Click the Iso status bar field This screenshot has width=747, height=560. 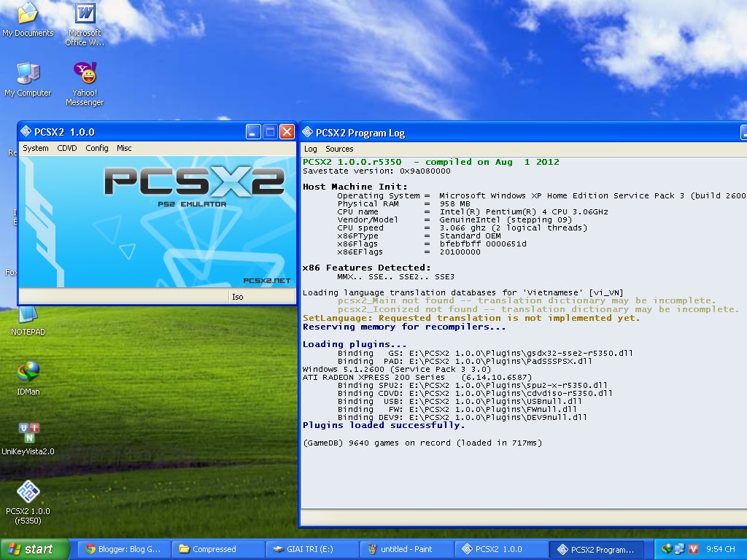point(262,297)
